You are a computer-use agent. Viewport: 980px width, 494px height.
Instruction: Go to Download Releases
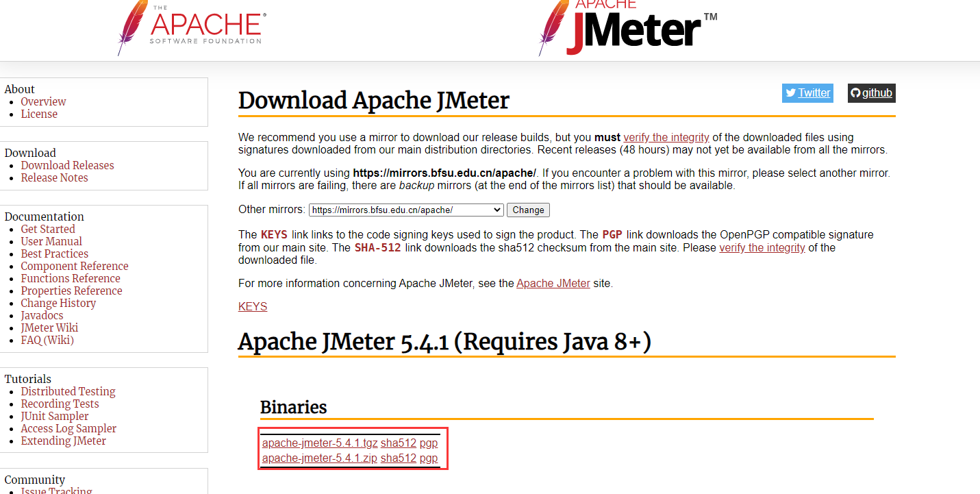point(67,165)
